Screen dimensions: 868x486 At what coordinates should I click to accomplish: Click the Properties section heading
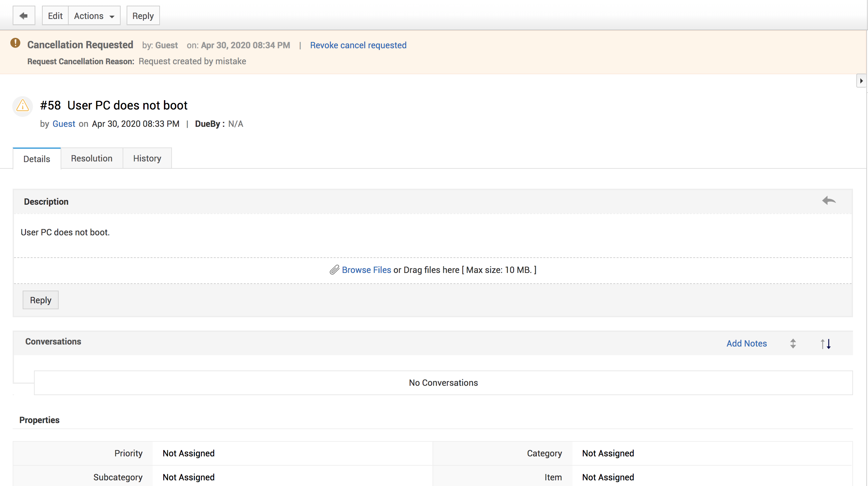pos(39,420)
